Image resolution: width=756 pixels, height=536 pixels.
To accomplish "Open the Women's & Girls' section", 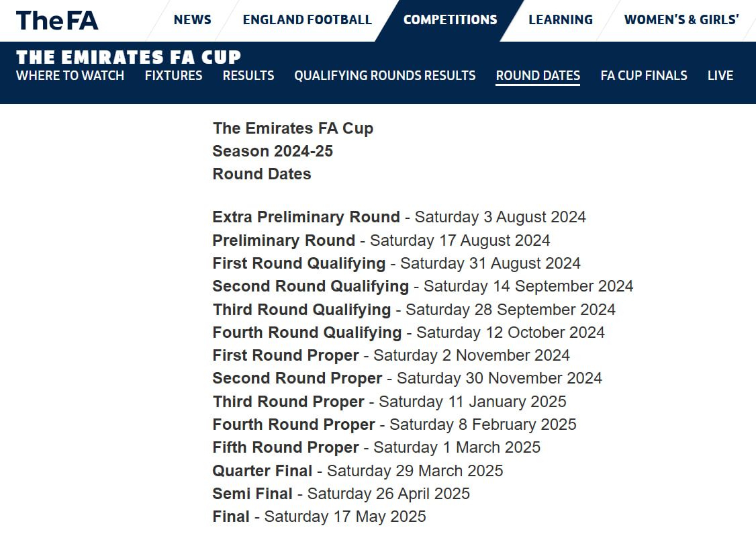I will (x=681, y=19).
